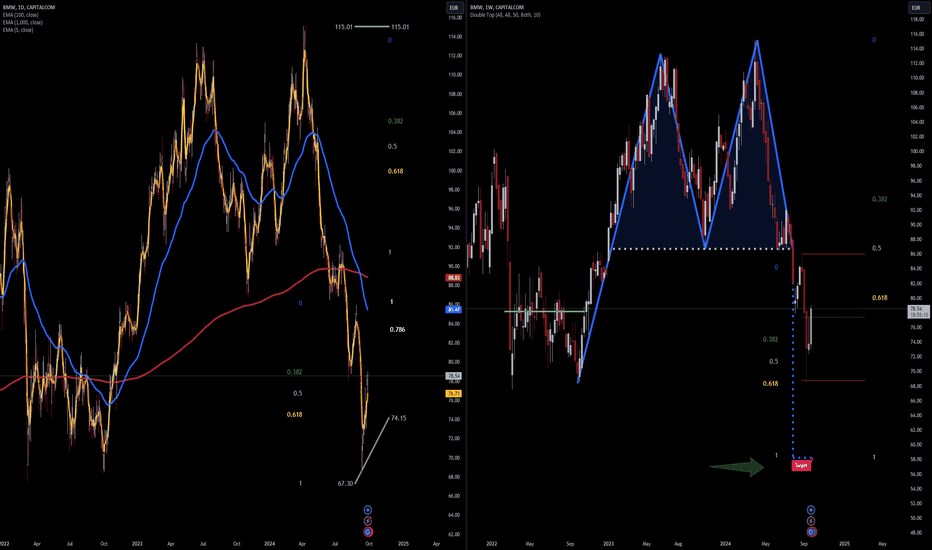Select the white trendline from 67.30 to 74.15
Image resolution: width=932 pixels, height=550 pixels.
[372, 451]
